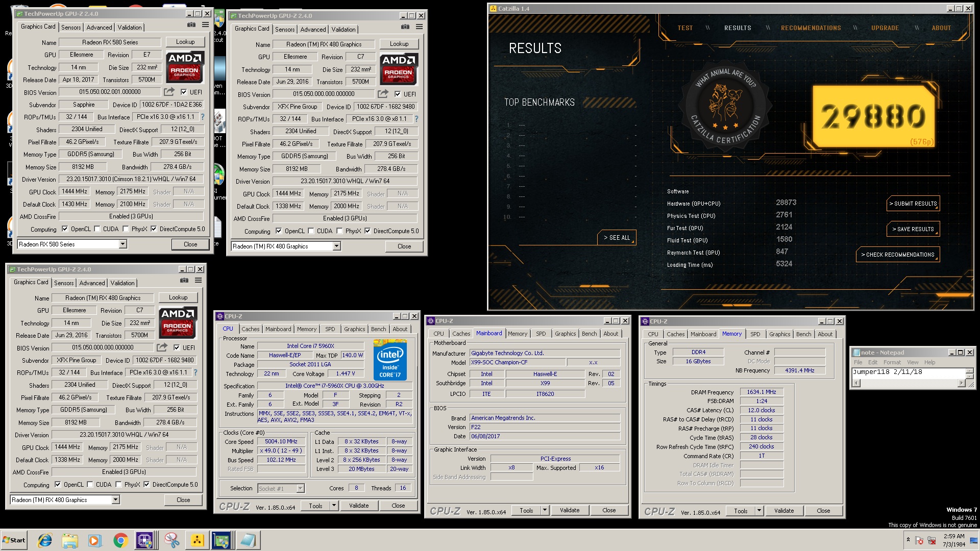Show hidden tray icons via the chevron

click(x=908, y=539)
